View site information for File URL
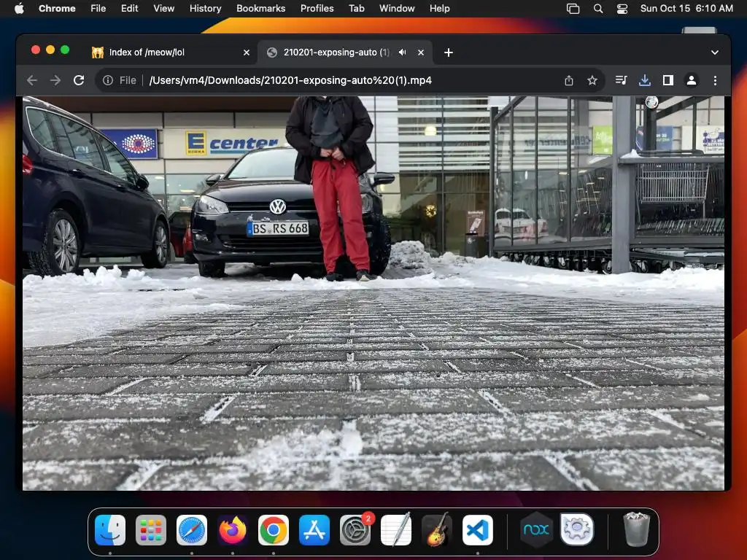 click(108, 80)
